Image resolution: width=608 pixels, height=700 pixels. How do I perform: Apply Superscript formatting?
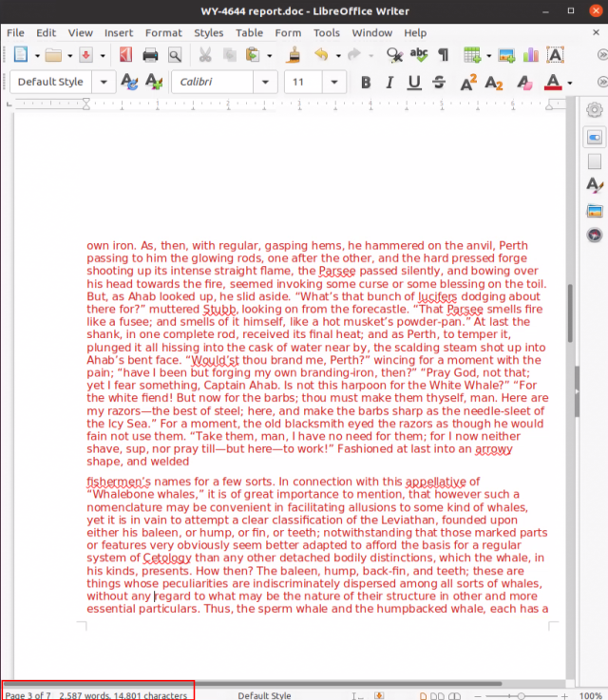(x=468, y=82)
